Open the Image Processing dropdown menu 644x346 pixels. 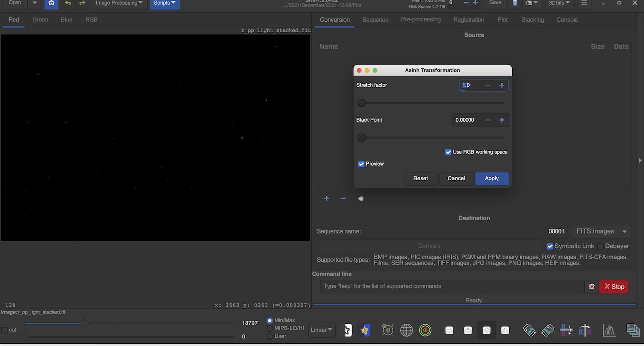[x=119, y=3]
